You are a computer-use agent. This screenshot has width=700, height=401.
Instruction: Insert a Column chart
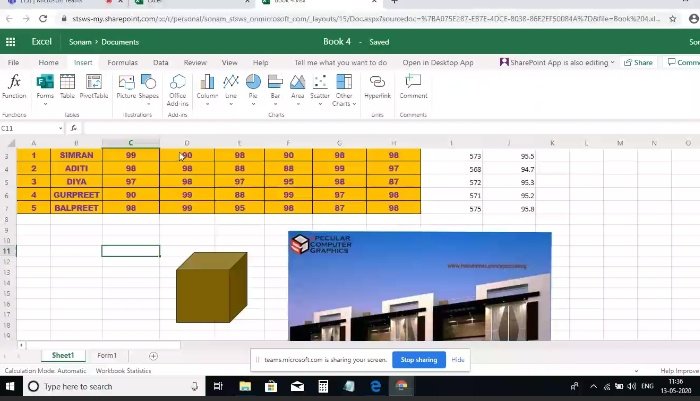(x=207, y=87)
